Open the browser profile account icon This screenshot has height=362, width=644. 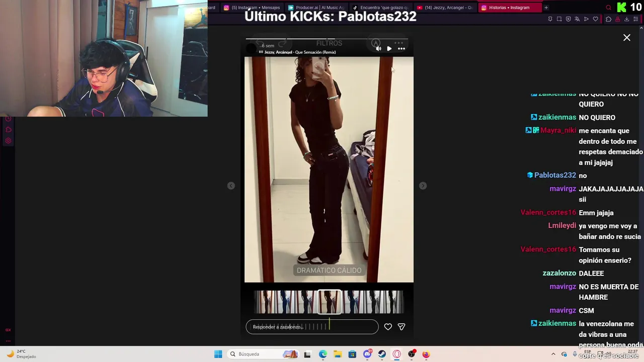(617, 19)
